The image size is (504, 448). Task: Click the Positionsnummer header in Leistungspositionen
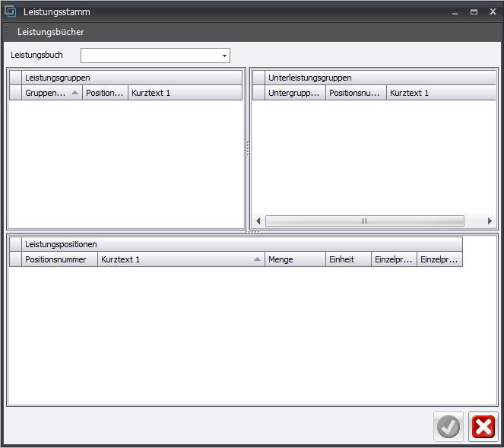[x=60, y=259]
